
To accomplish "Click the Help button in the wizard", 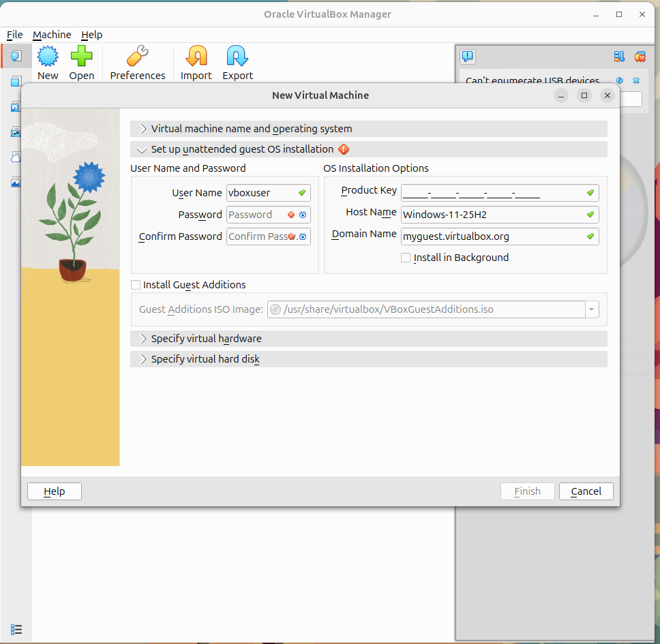I will [x=54, y=491].
